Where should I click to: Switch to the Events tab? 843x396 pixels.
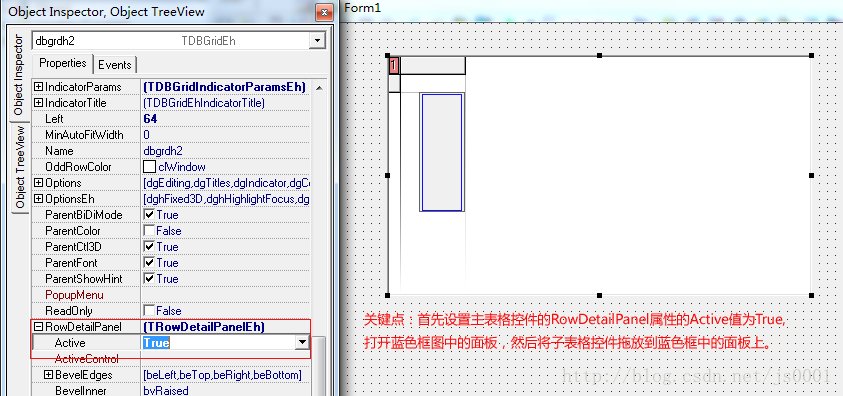(x=115, y=65)
